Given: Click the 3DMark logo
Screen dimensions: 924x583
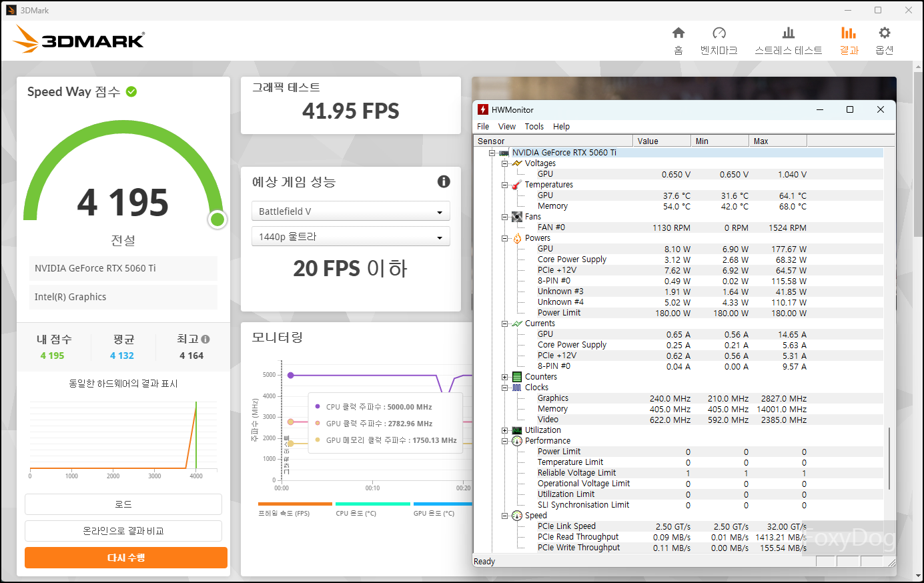Looking at the screenshot, I should (x=79, y=39).
